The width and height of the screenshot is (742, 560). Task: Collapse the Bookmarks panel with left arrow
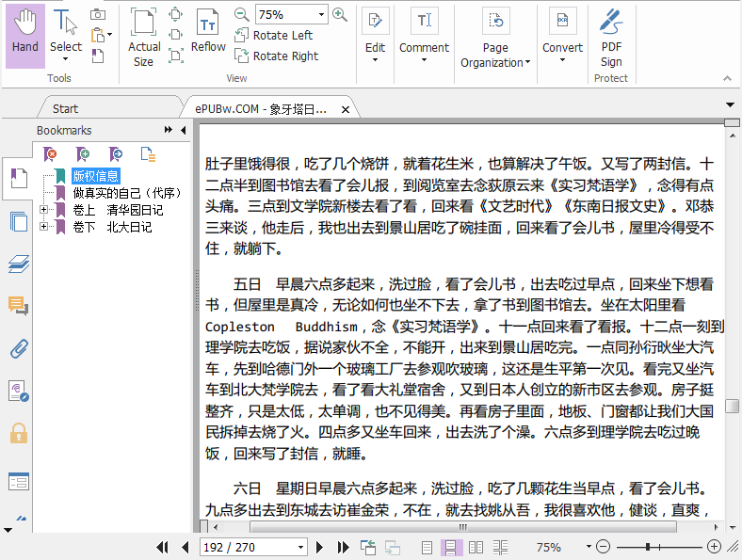[183, 130]
